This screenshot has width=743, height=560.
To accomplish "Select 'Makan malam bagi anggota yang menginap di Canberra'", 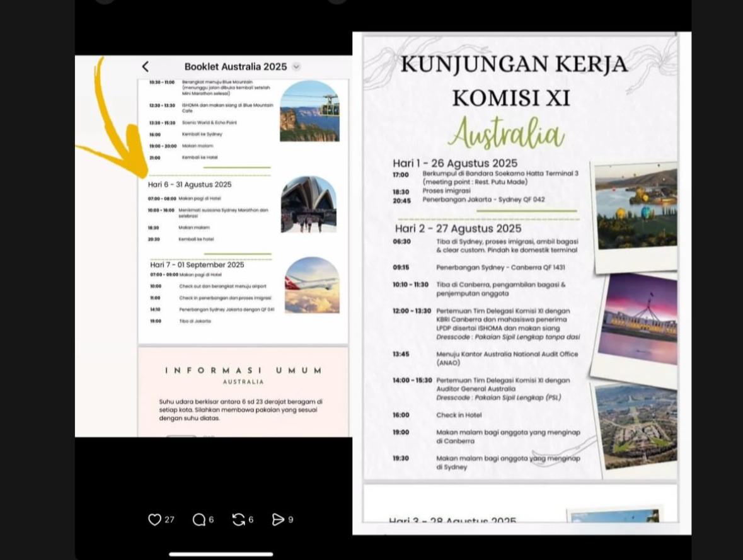I will 508,437.
